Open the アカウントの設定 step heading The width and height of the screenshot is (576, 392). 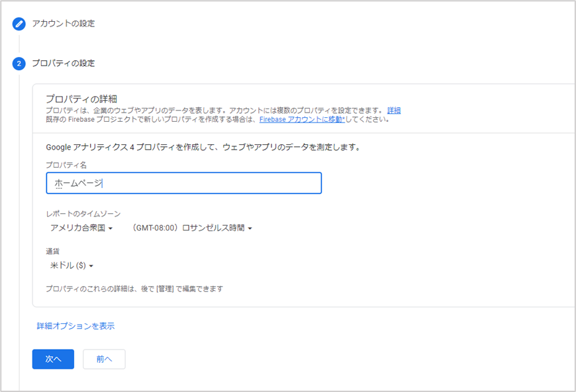[x=64, y=24]
